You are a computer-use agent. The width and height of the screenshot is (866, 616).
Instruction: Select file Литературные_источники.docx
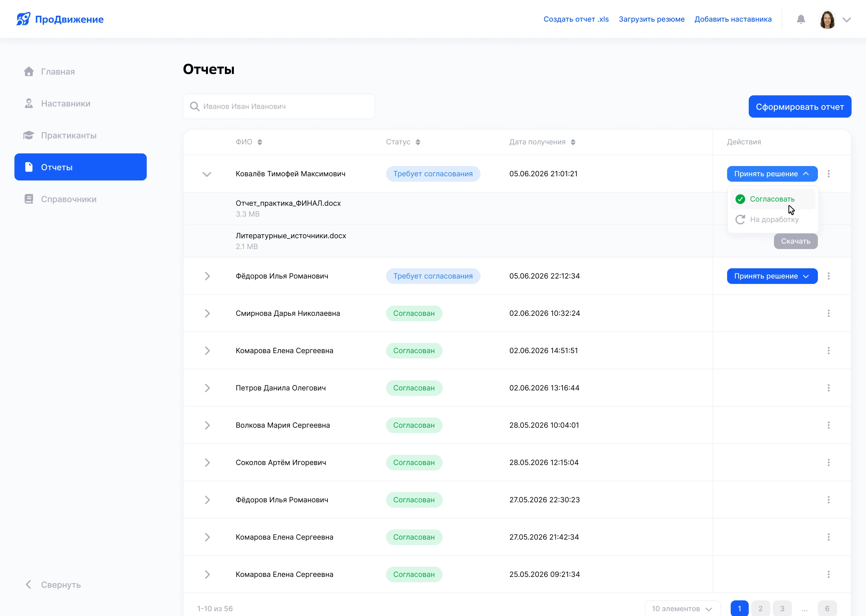[x=291, y=236]
